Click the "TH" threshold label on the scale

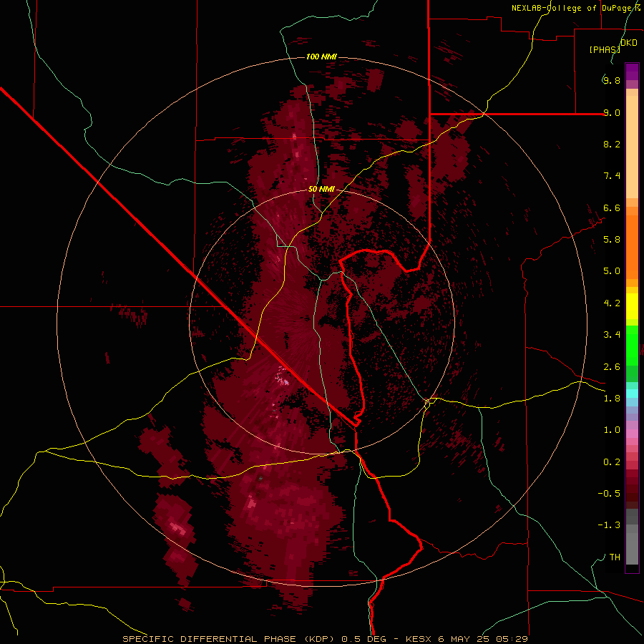point(615,557)
